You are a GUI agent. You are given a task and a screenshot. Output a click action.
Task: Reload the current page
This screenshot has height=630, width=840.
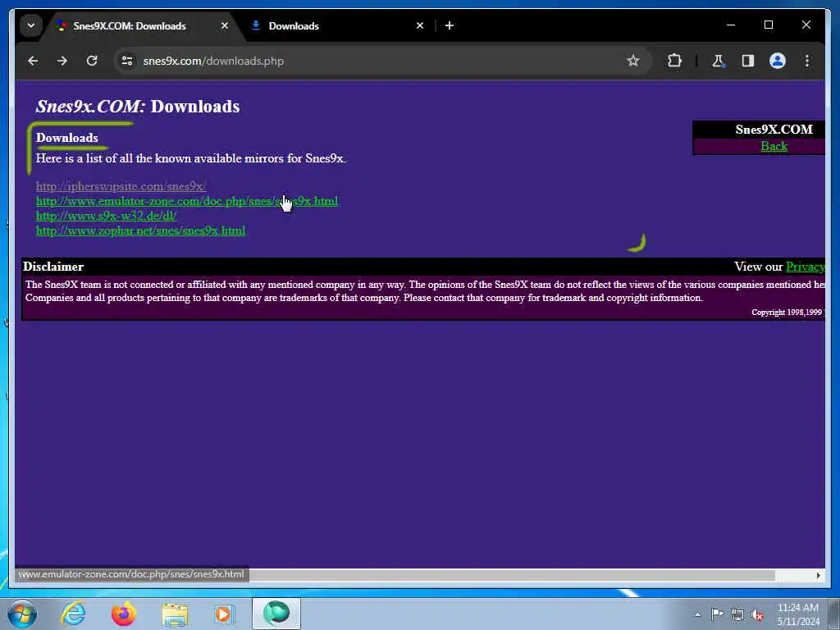[92, 61]
